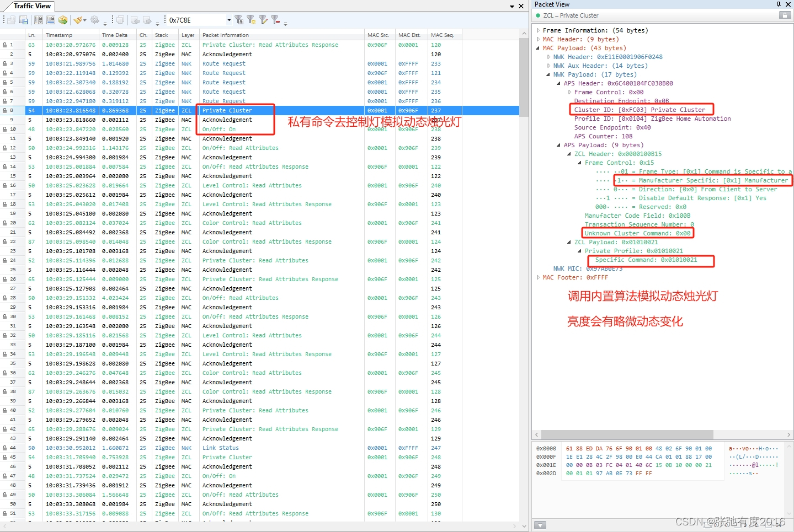Click the filter funnel icon with the pencil
Screen dimensions: 794x532
tap(263, 20)
